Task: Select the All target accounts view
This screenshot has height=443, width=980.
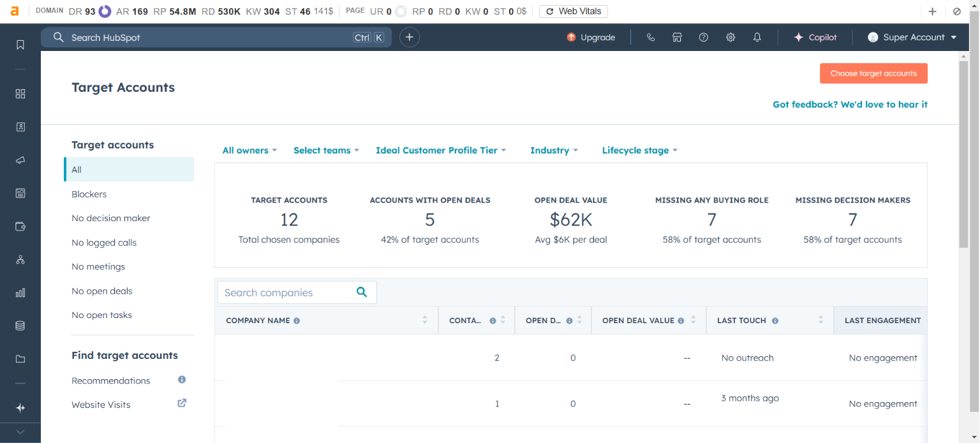Action: pos(129,170)
